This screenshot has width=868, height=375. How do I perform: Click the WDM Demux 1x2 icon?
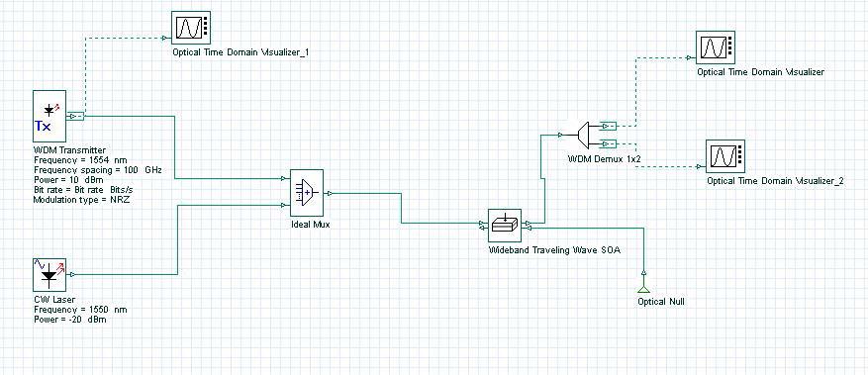[586, 134]
